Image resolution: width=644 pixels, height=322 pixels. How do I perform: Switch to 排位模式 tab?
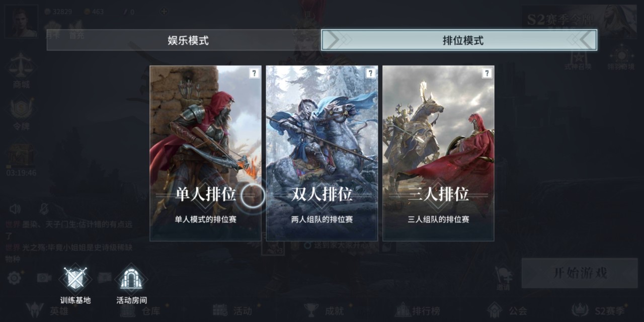459,40
